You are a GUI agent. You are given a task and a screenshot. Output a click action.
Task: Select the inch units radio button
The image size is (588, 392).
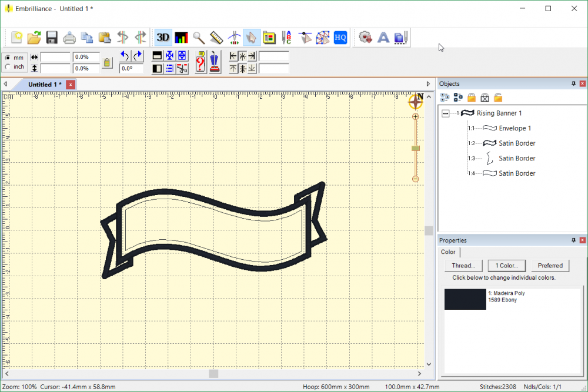[x=8, y=67]
